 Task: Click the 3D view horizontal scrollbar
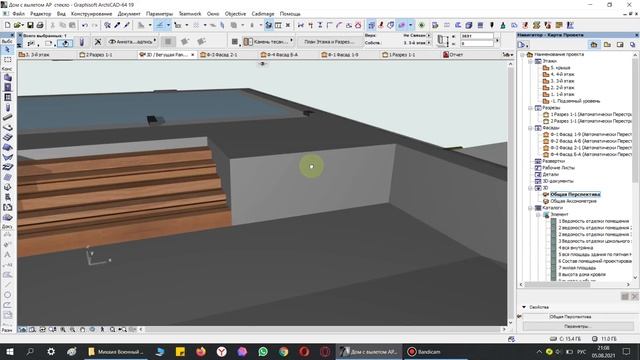point(322,329)
